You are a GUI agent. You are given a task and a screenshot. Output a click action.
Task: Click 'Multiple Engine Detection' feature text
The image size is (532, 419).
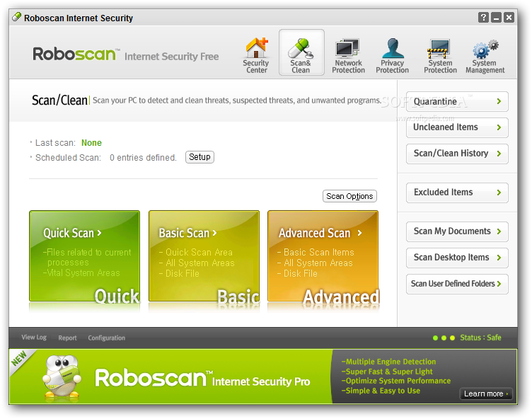coord(388,362)
